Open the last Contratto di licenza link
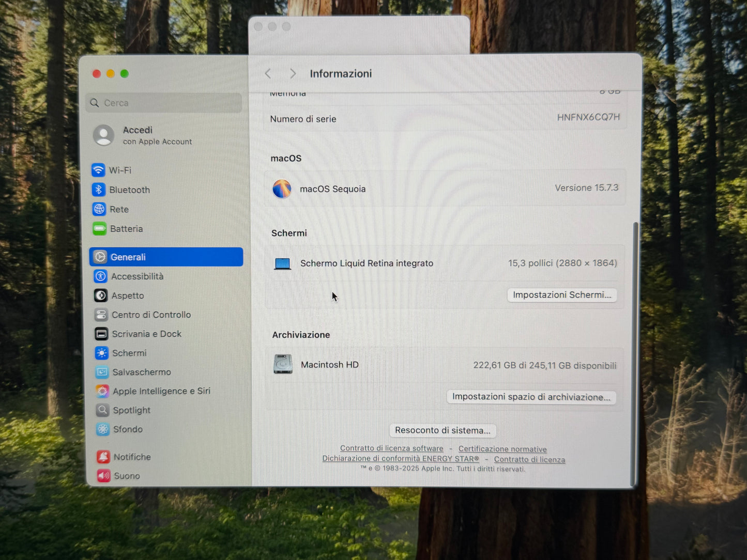This screenshot has width=747, height=560. coord(529,459)
